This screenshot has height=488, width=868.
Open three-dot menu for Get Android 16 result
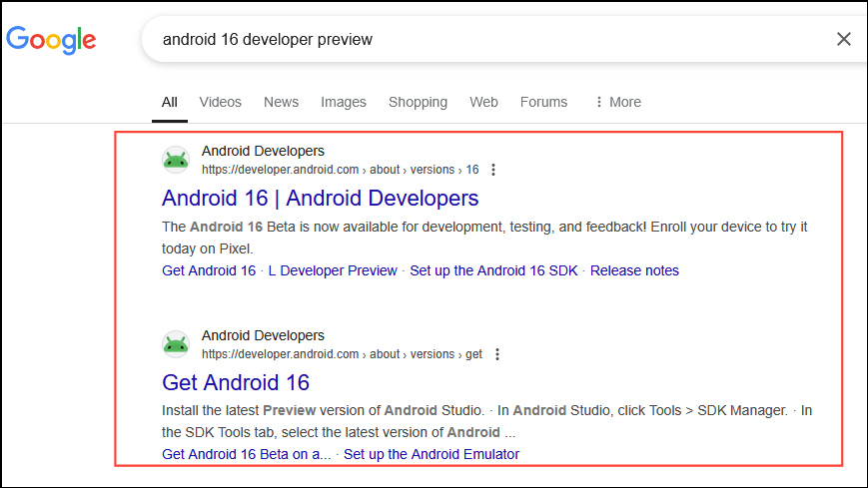click(497, 354)
